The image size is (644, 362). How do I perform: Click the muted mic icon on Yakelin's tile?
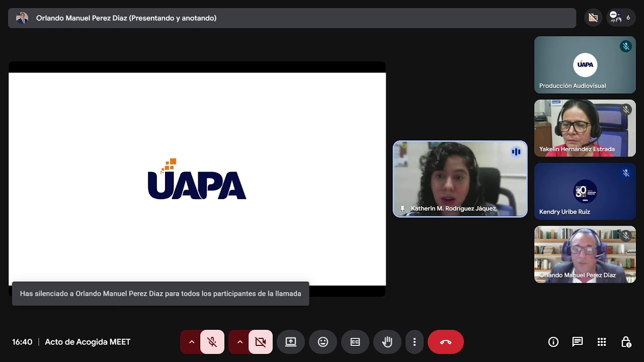[x=626, y=110]
